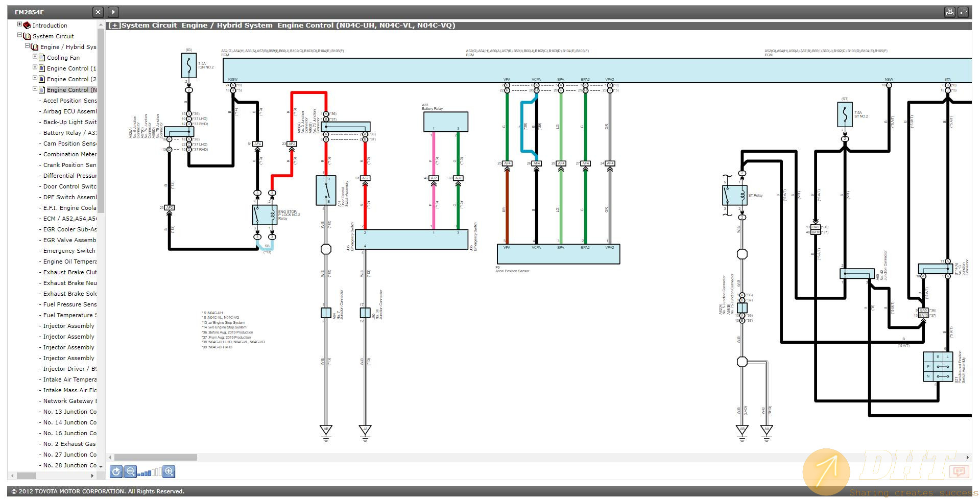980x499 pixels.
Task: Collapse the System Circuit tree node
Action: point(20,35)
